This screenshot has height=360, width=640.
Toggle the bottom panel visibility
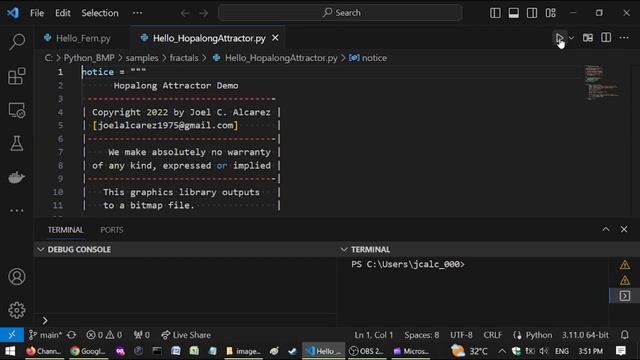pyautogui.click(x=513, y=13)
